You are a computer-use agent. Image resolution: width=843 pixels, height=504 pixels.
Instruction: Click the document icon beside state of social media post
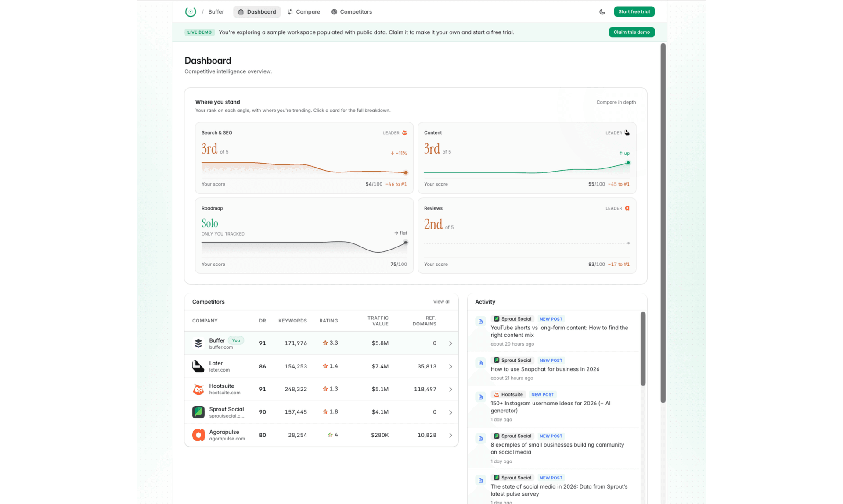[480, 480]
